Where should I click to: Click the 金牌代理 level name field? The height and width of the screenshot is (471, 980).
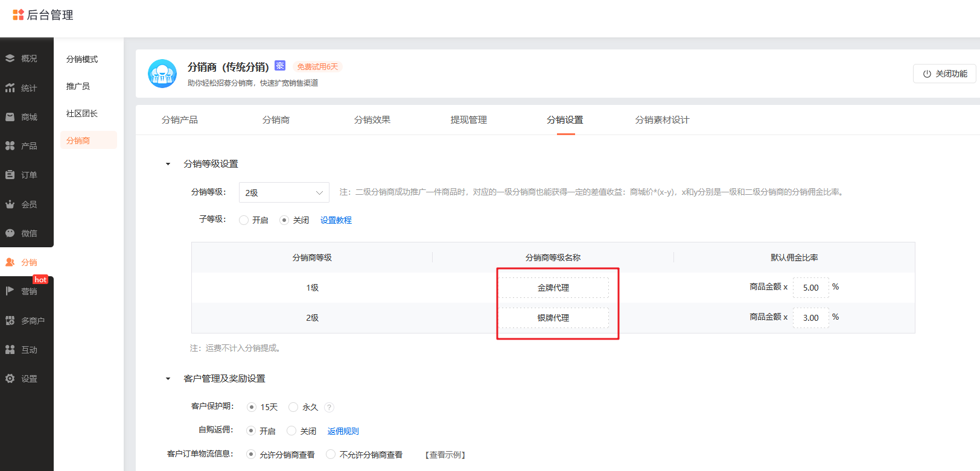(553, 288)
